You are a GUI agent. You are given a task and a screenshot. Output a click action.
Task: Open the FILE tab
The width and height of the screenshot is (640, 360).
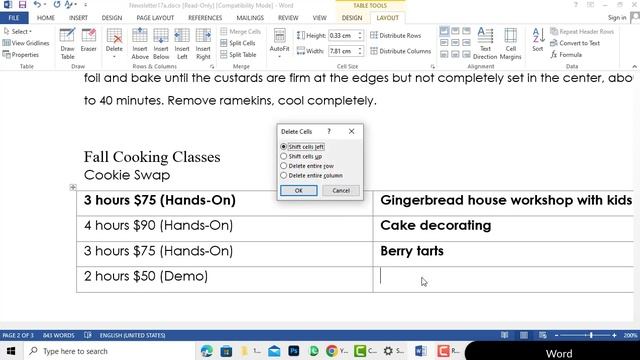coord(14,18)
